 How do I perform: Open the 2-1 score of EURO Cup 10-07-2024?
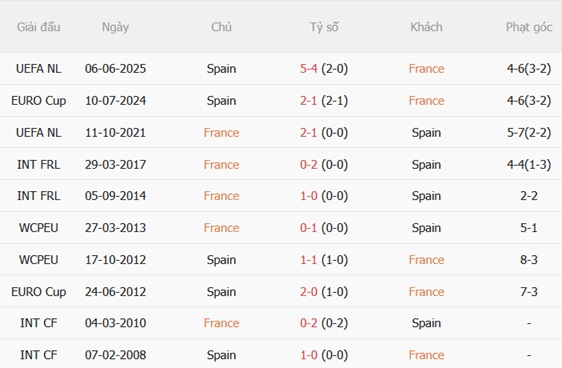click(x=309, y=101)
